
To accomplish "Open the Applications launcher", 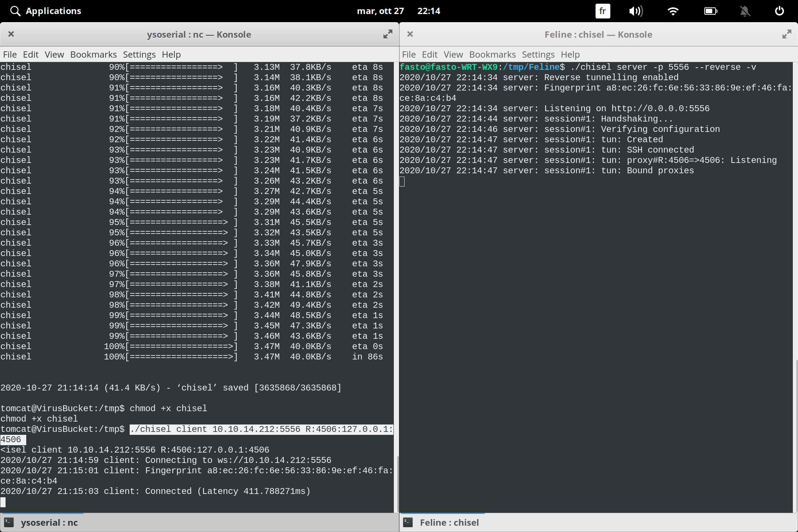I will click(45, 11).
